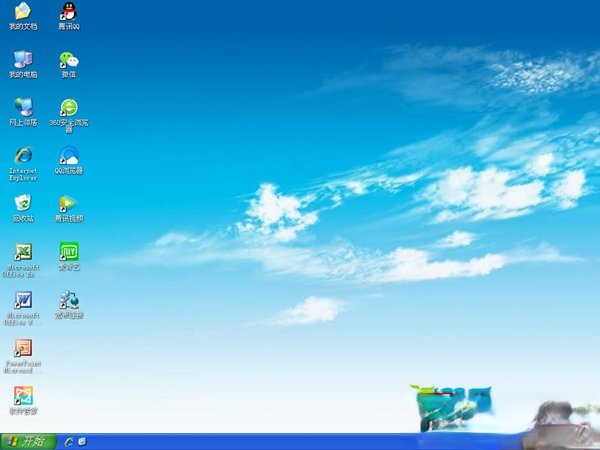
Task: Launch Tencent QQ penguin icon
Action: pos(68,12)
